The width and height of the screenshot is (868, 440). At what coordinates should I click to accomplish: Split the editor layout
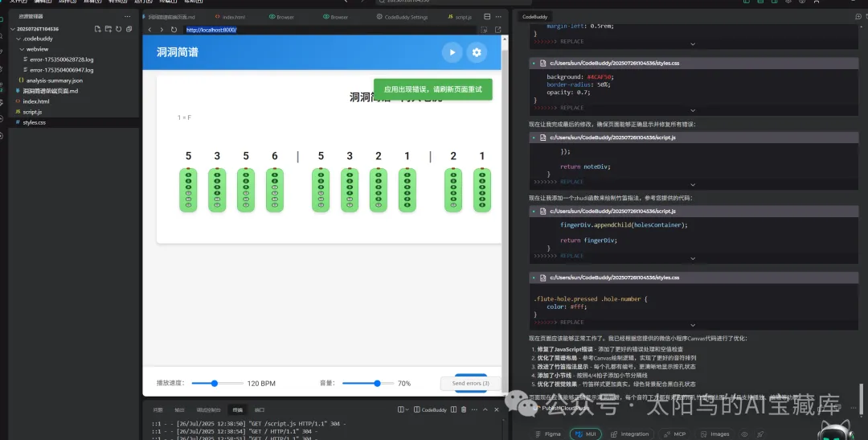tap(487, 17)
